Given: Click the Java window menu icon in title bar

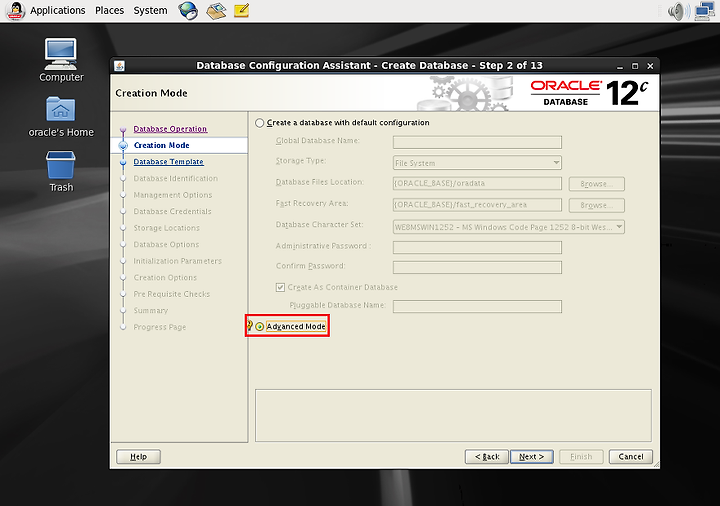Looking at the screenshot, I should 119,66.
